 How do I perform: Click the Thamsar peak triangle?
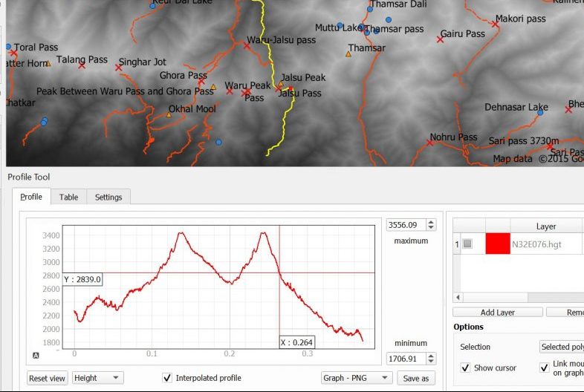pos(348,54)
